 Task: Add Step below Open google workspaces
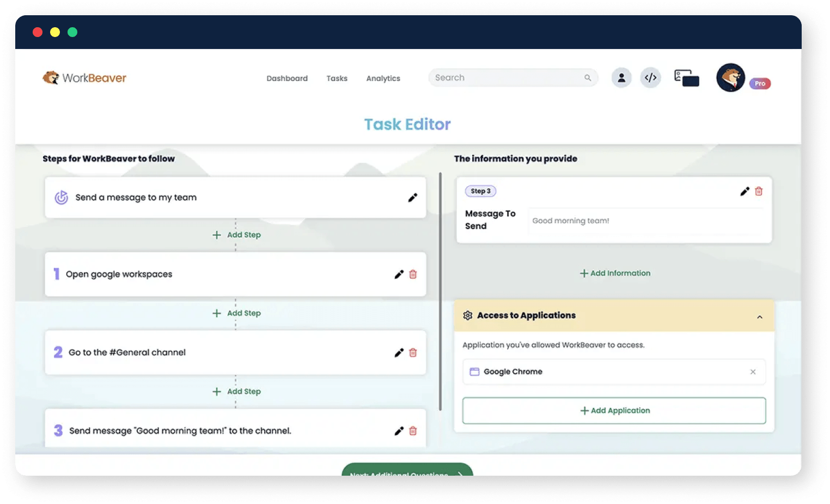236,313
